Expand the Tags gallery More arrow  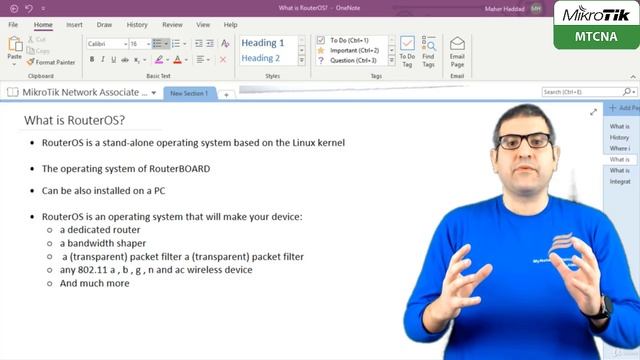coord(391,60)
